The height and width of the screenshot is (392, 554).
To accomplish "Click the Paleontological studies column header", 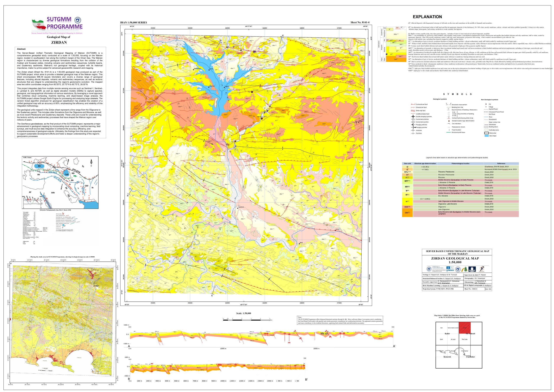I will [x=460, y=163].
